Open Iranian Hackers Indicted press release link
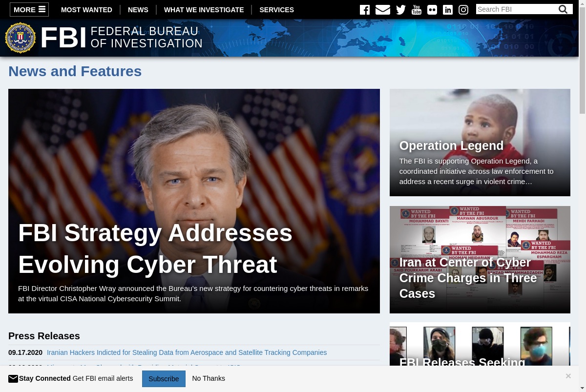The width and height of the screenshot is (586, 392). click(187, 352)
